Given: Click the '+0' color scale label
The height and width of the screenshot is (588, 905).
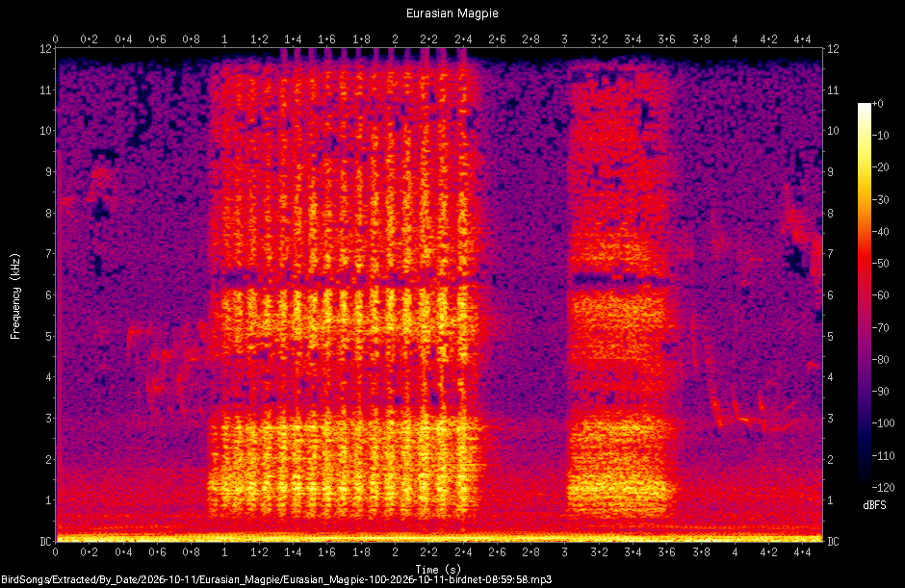Looking at the screenshot, I should 877,104.
